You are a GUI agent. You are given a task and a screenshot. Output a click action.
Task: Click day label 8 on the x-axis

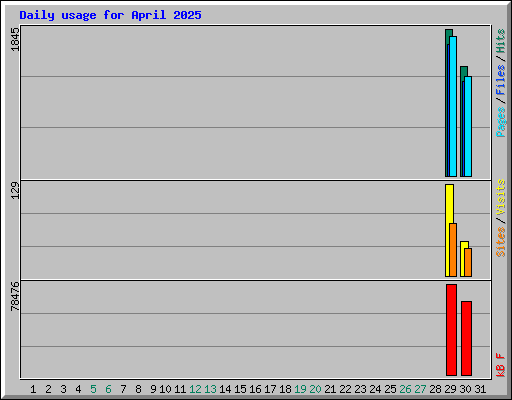[x=138, y=389]
